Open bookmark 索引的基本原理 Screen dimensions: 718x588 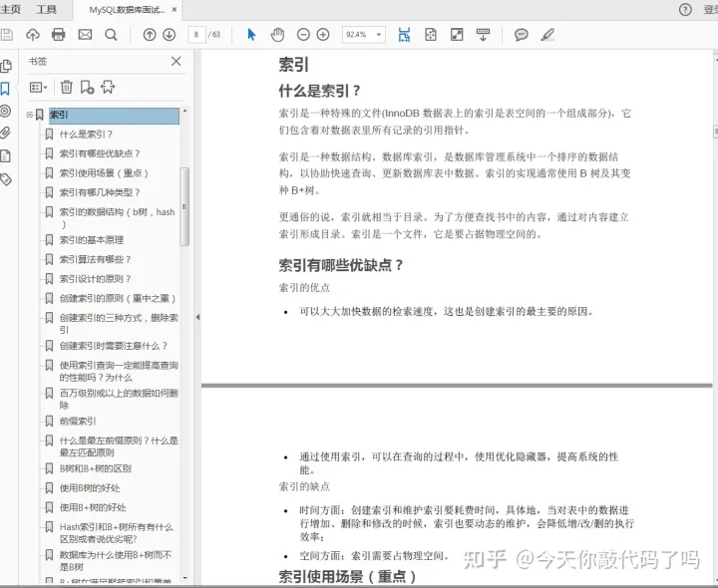(x=92, y=240)
